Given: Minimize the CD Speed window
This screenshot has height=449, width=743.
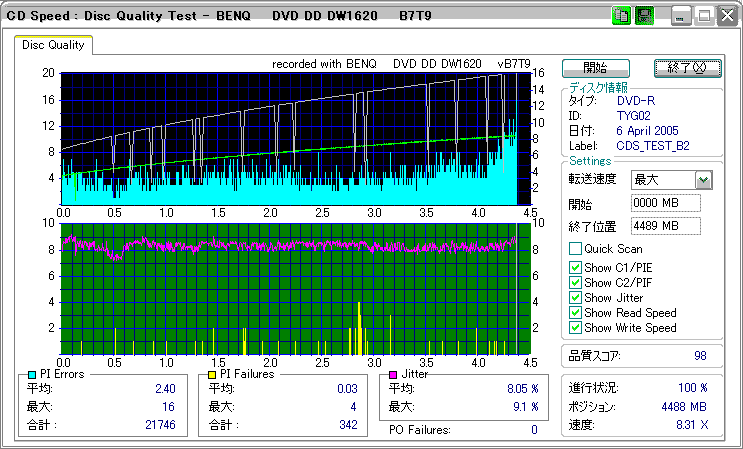Looking at the screenshot, I should click(x=681, y=16).
